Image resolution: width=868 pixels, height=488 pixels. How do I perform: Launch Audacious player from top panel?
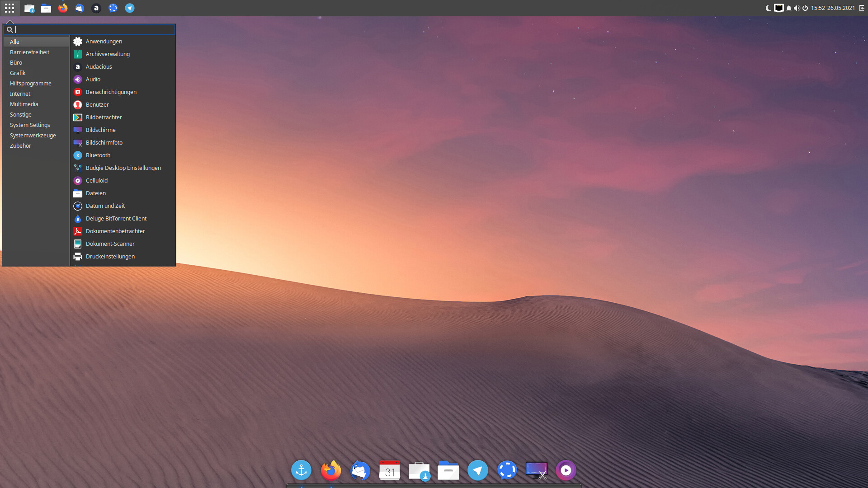click(x=96, y=8)
